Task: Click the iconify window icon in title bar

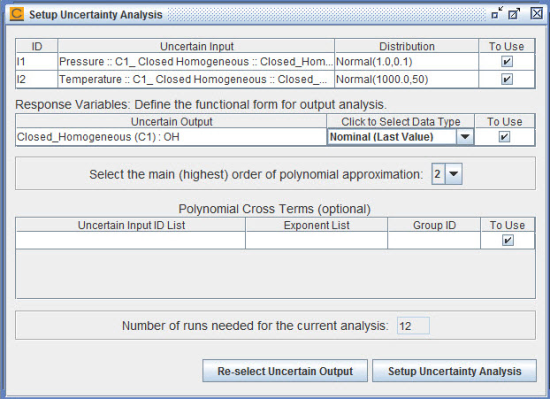Action: (x=497, y=14)
